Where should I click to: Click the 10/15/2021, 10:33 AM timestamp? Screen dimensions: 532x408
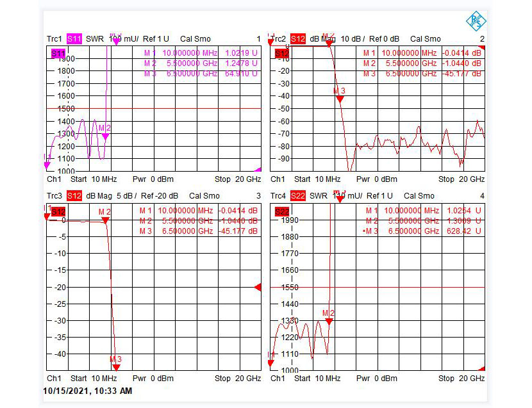[88, 391]
